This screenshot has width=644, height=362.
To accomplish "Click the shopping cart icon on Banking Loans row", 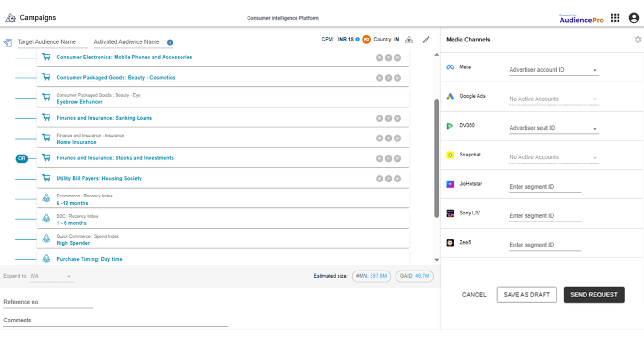I will click(46, 117).
